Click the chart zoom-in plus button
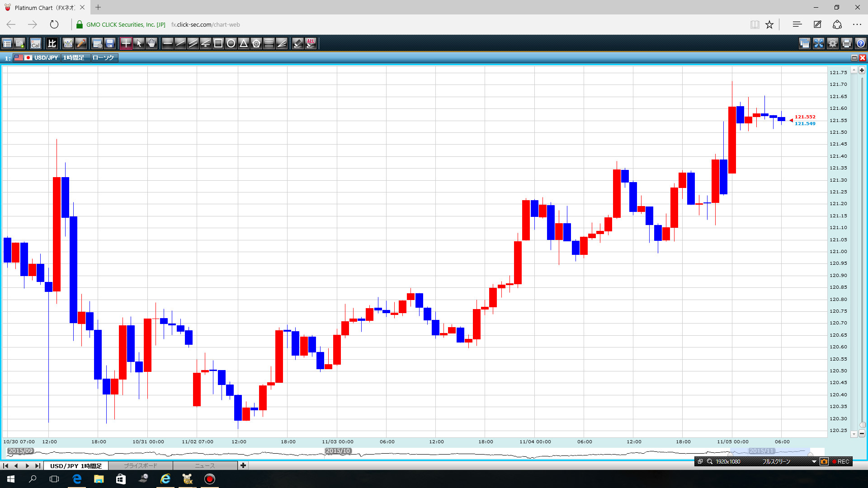868x488 pixels. (x=862, y=70)
